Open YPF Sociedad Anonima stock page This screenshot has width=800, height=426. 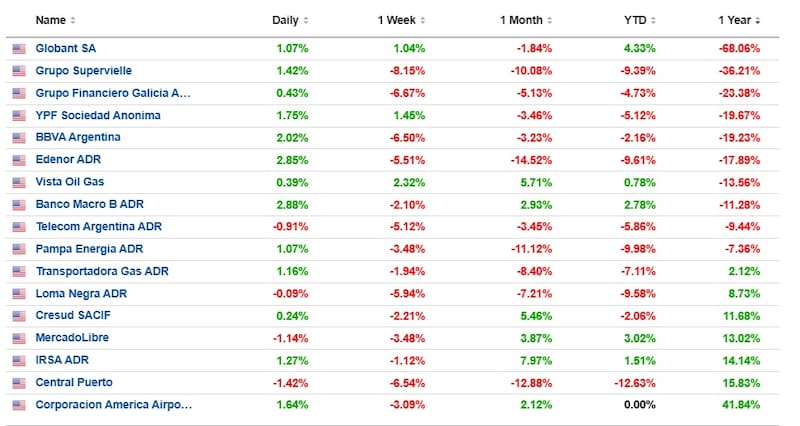98,115
